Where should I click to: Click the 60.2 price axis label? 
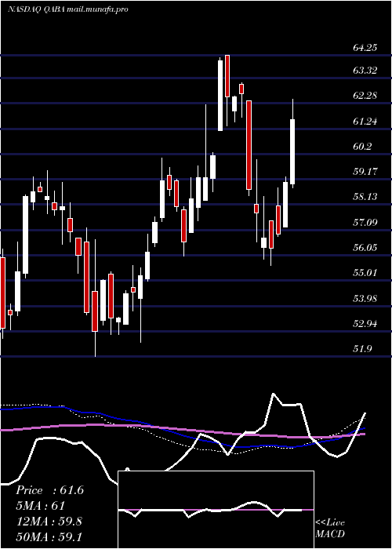[x=362, y=147]
